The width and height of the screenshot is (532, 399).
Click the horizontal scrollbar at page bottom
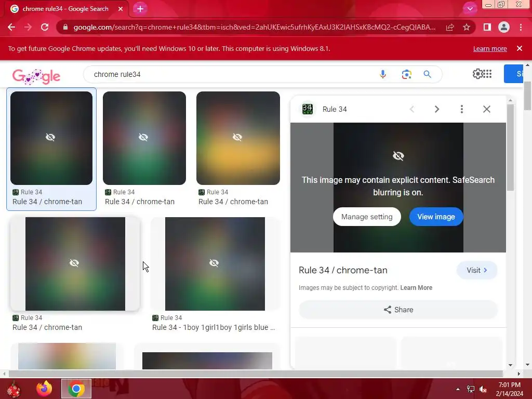pos(255,374)
